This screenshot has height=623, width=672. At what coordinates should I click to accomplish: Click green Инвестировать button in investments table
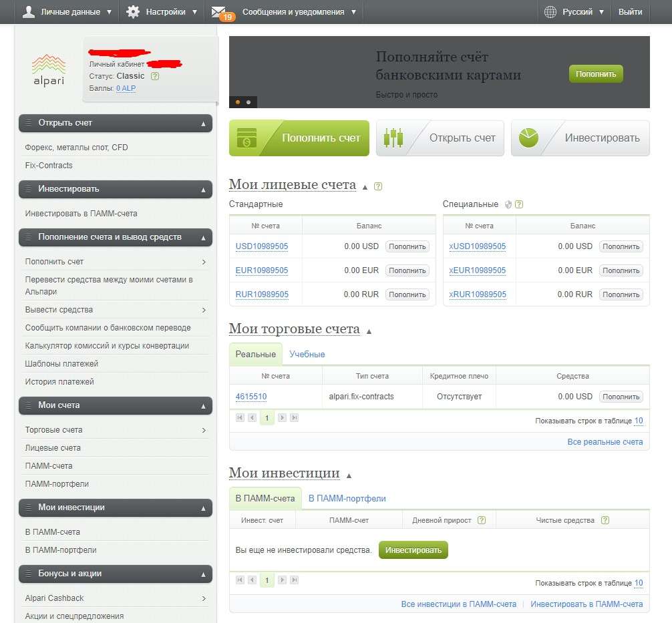[413, 550]
